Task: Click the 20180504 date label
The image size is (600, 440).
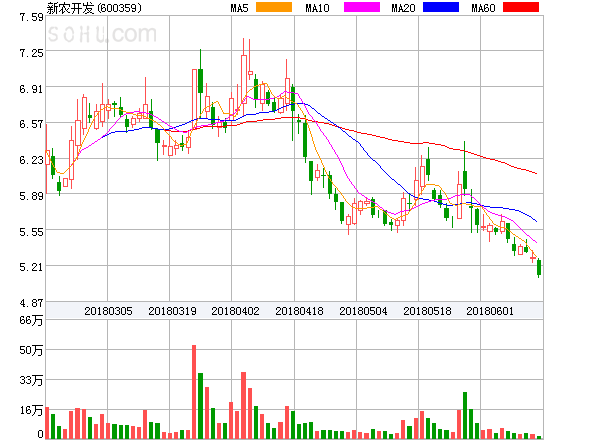Action: (x=363, y=311)
